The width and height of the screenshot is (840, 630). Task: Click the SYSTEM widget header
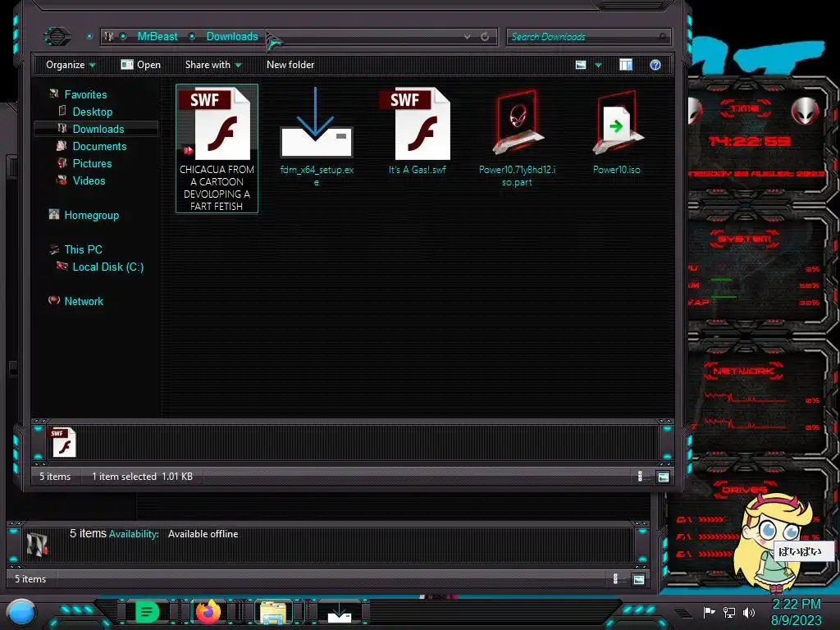coord(745,239)
